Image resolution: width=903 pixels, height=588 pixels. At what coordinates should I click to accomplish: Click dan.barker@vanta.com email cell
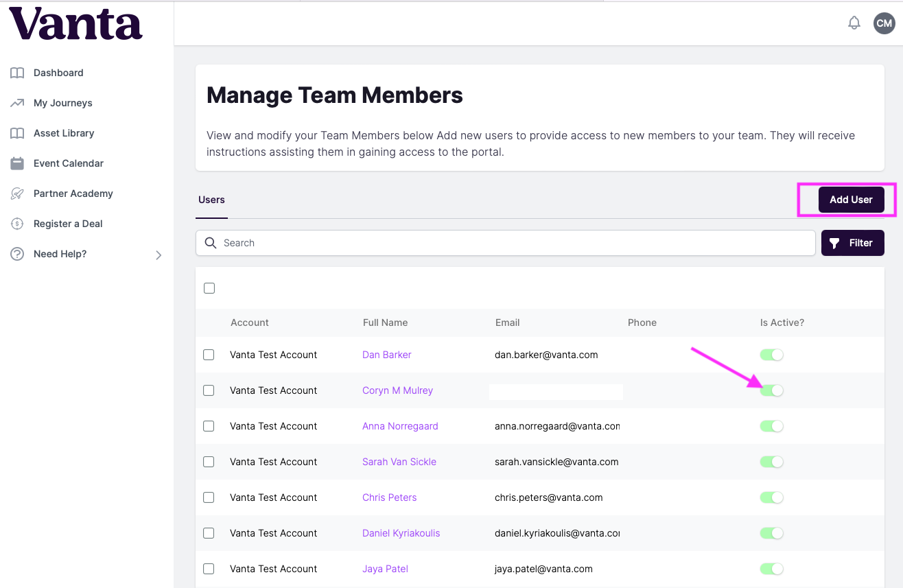tap(546, 355)
